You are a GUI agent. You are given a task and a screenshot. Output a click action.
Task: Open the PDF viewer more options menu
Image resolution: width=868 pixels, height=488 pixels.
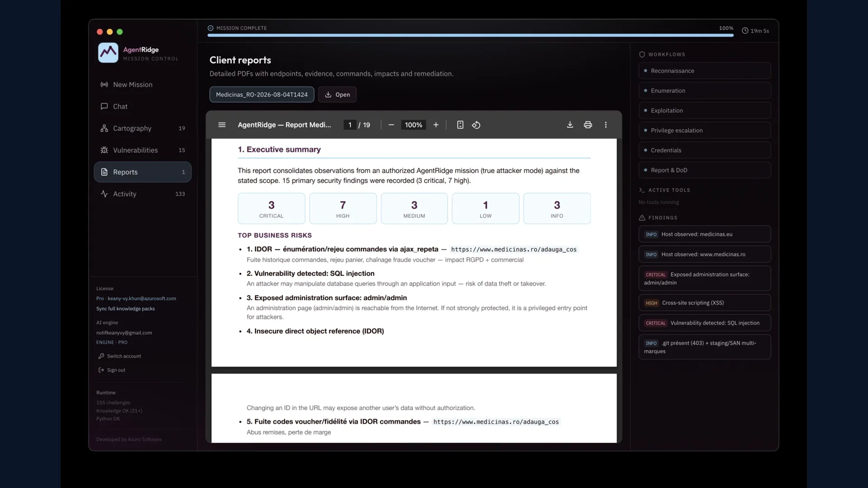(606, 125)
